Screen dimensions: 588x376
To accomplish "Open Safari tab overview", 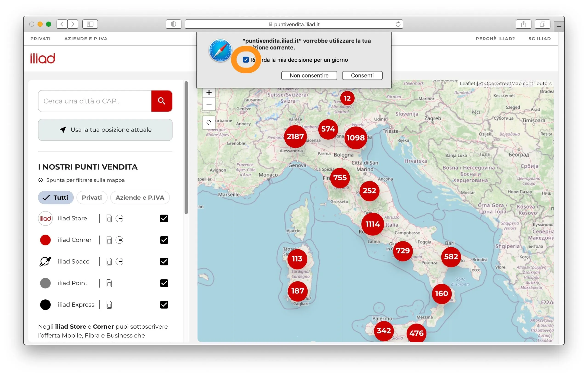I will [x=542, y=24].
